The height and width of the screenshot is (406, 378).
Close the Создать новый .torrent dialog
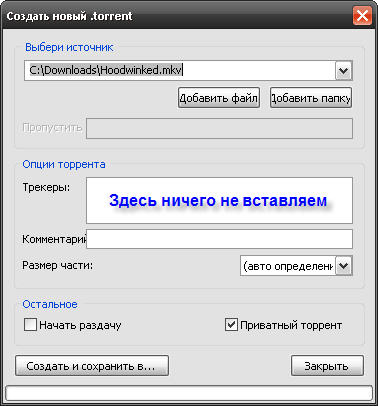tap(362, 16)
